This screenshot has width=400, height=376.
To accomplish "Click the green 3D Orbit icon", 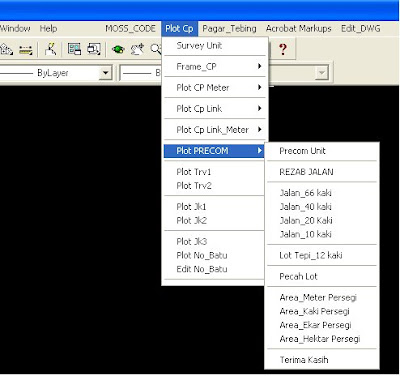I will [118, 50].
